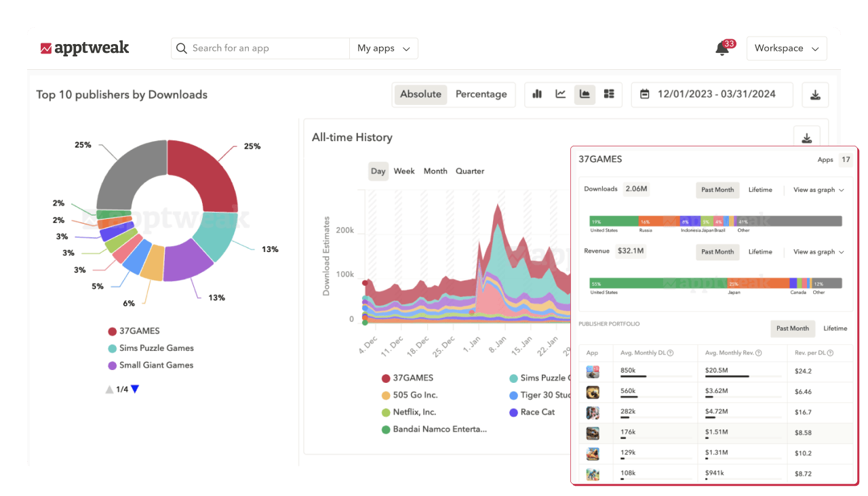Toggle to Percentage view
Image resolution: width=868 pixels, height=496 pixels.
point(481,94)
